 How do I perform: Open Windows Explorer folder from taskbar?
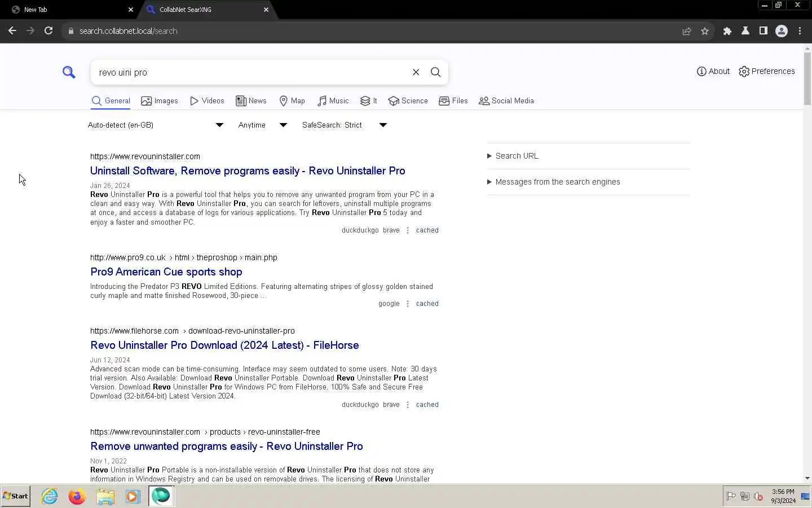point(105,496)
